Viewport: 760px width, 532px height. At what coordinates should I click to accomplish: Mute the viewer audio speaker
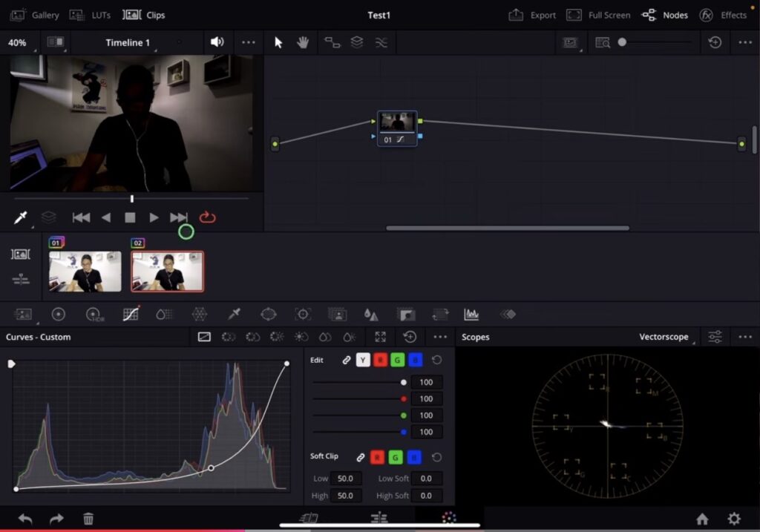(217, 42)
